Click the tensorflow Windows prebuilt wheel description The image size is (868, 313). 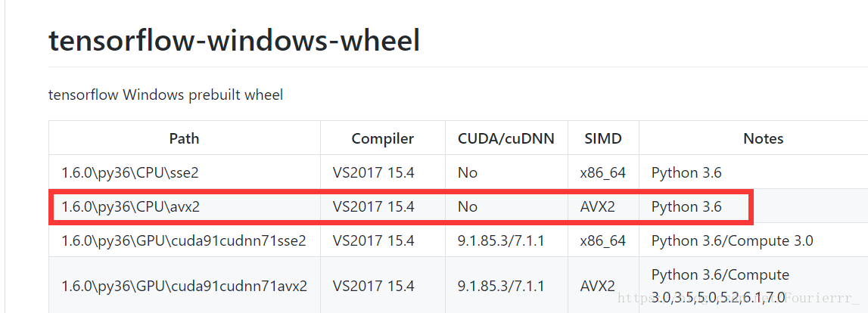coord(166,95)
